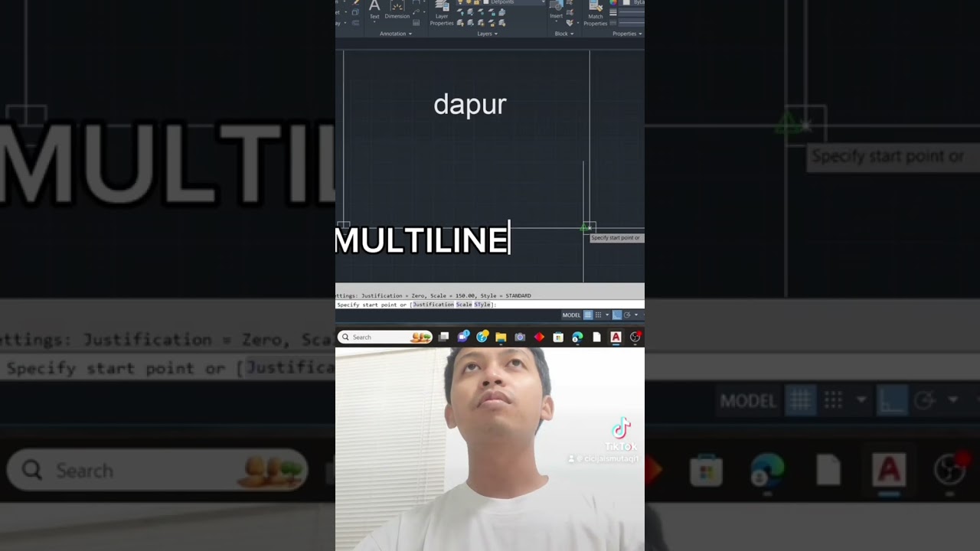
Task: Click the layer Off icon
Action: 460,11
